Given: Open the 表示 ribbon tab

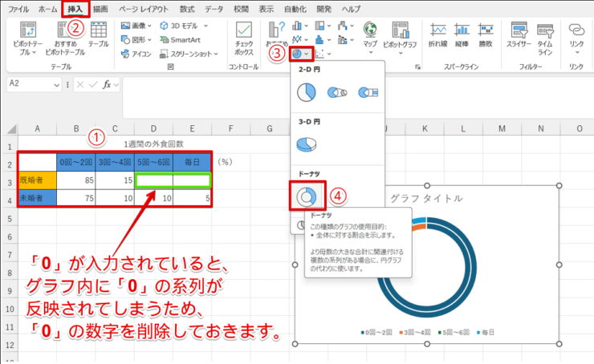Looking at the screenshot, I should [x=266, y=9].
